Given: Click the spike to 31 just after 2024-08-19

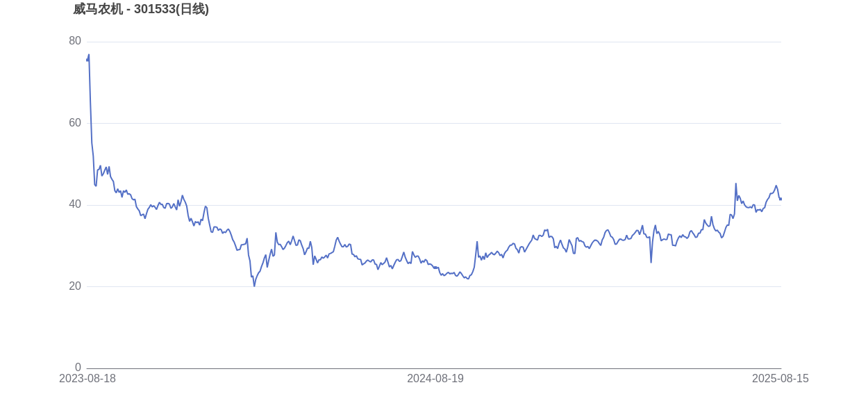Looking at the screenshot, I should point(477,242).
